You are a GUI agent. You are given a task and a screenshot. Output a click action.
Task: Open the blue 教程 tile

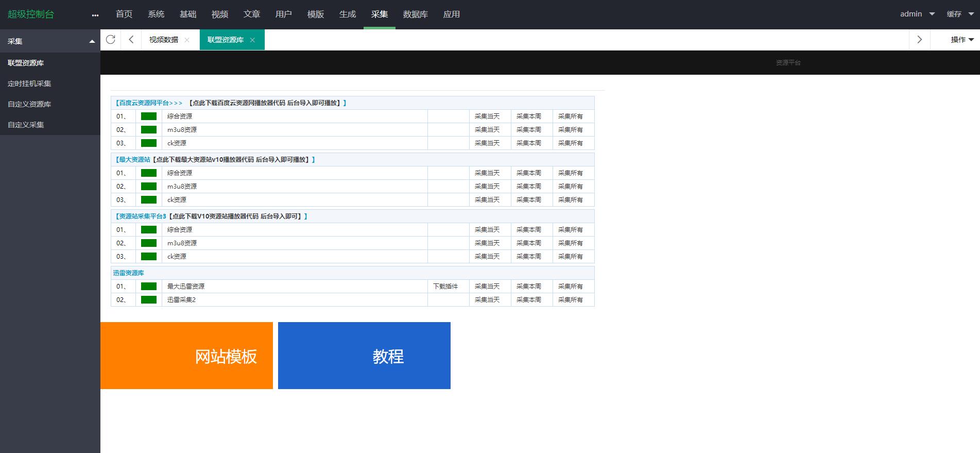point(364,356)
